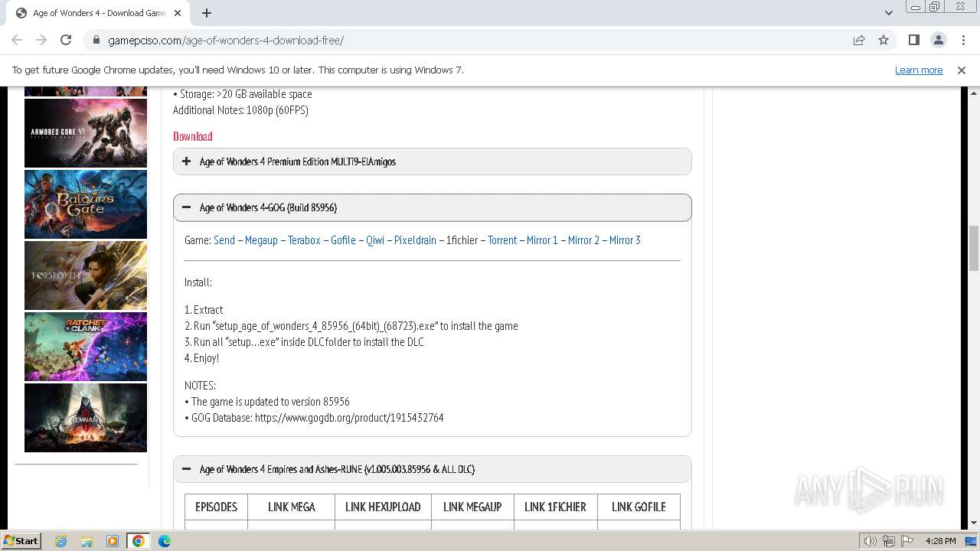Go back to the previous page

click(17, 40)
